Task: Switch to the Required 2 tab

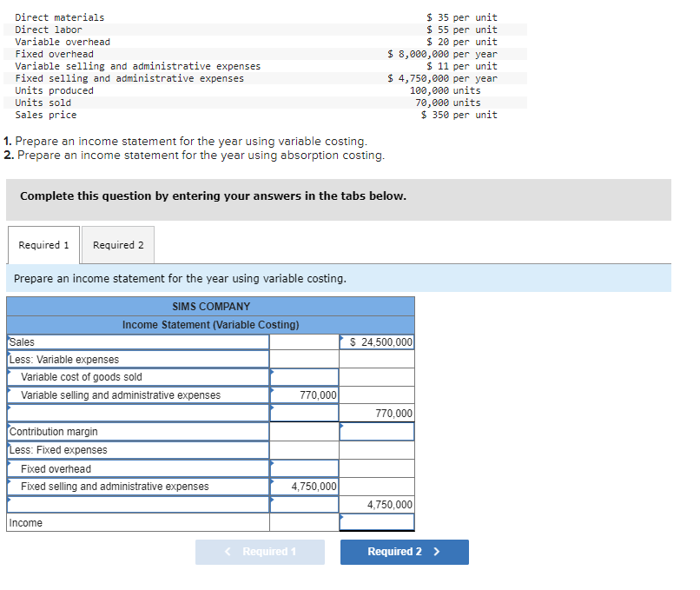Action: click(x=117, y=244)
